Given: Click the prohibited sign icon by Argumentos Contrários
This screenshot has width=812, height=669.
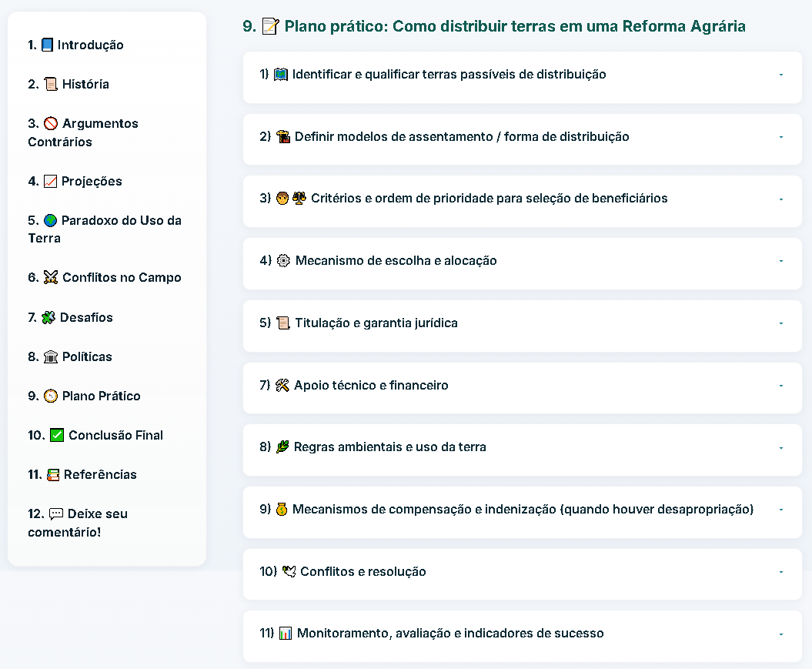Looking at the screenshot, I should click(51, 123).
